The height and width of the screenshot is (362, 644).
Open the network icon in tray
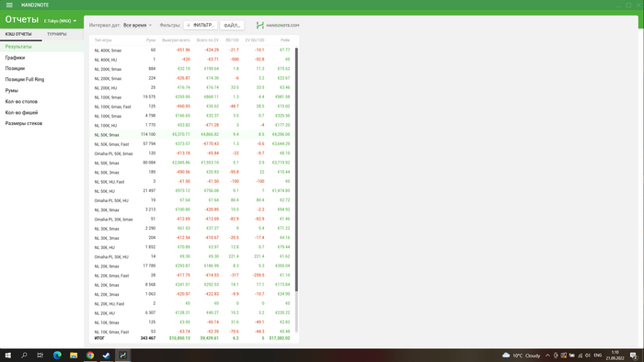(x=580, y=356)
